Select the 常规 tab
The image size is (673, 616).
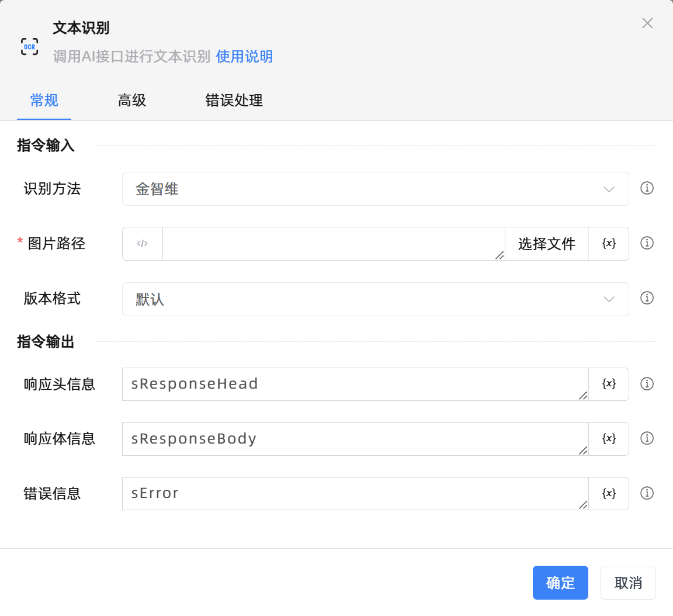coord(44,101)
